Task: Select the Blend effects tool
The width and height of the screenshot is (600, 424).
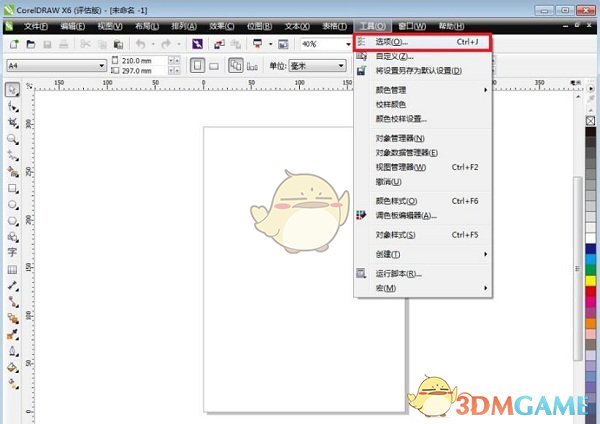Action: pos(13,318)
